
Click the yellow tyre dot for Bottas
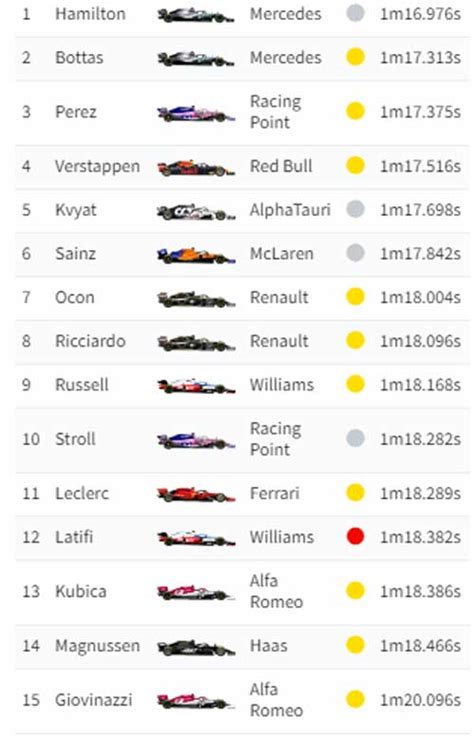click(355, 57)
